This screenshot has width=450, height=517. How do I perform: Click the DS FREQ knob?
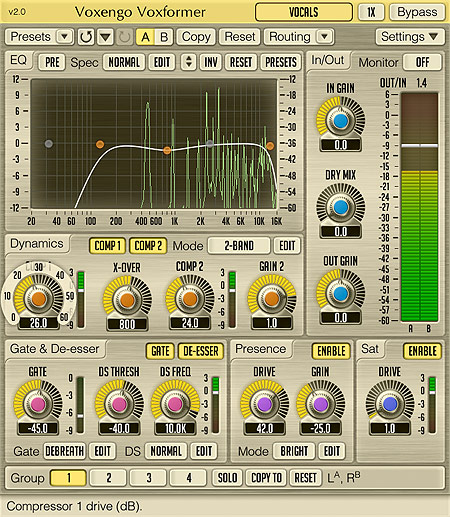tap(175, 404)
